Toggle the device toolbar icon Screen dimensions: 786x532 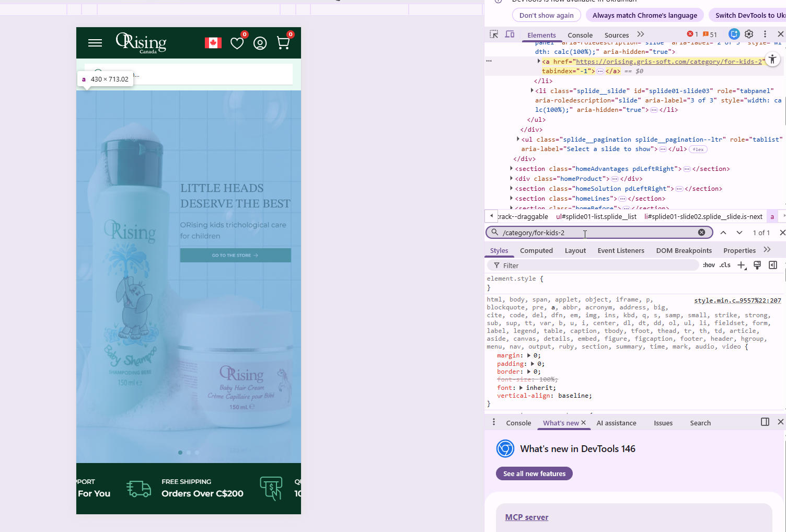tap(510, 34)
